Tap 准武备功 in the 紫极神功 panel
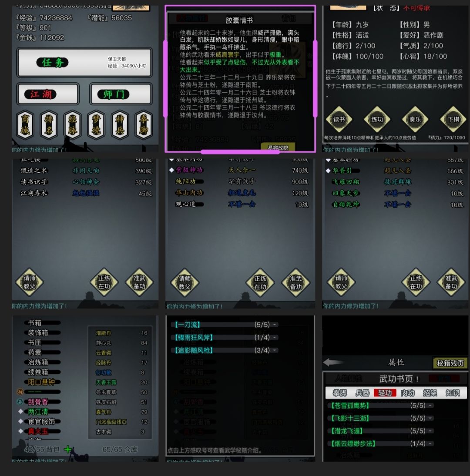 [x=296, y=282]
